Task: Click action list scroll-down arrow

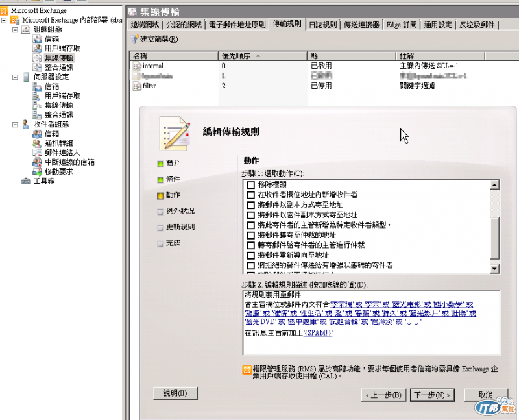Action: (x=494, y=269)
